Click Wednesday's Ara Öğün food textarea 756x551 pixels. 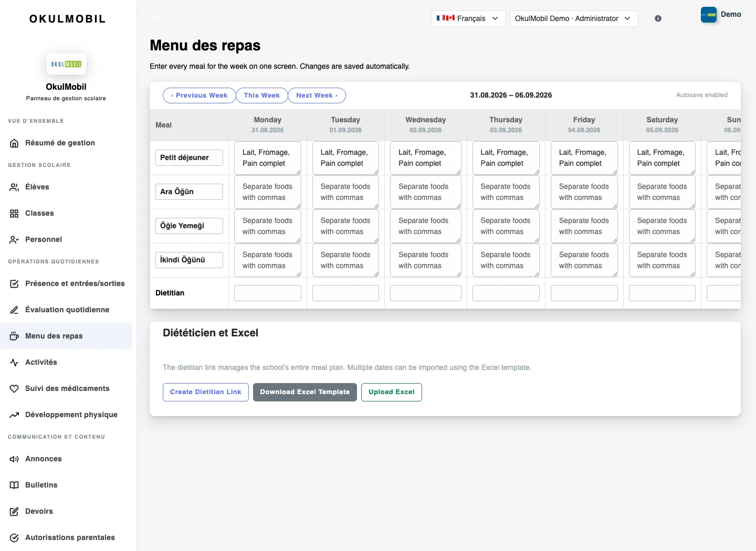426,192
